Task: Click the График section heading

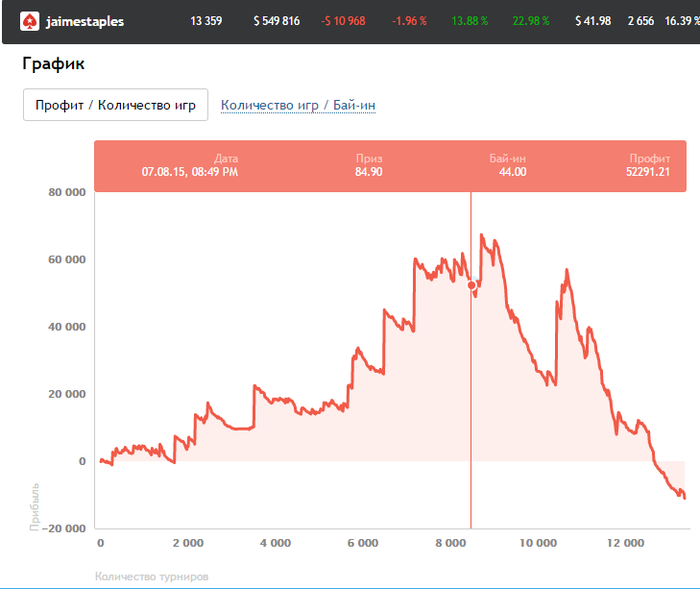Action: click(x=53, y=64)
